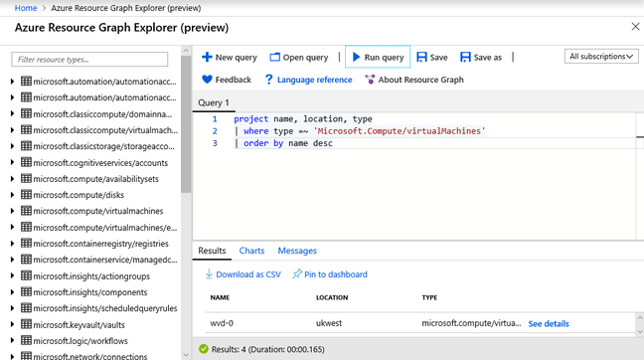Viewport: 644px width, 360px height.
Task: Click Download as CSV link text
Action: coord(248,274)
